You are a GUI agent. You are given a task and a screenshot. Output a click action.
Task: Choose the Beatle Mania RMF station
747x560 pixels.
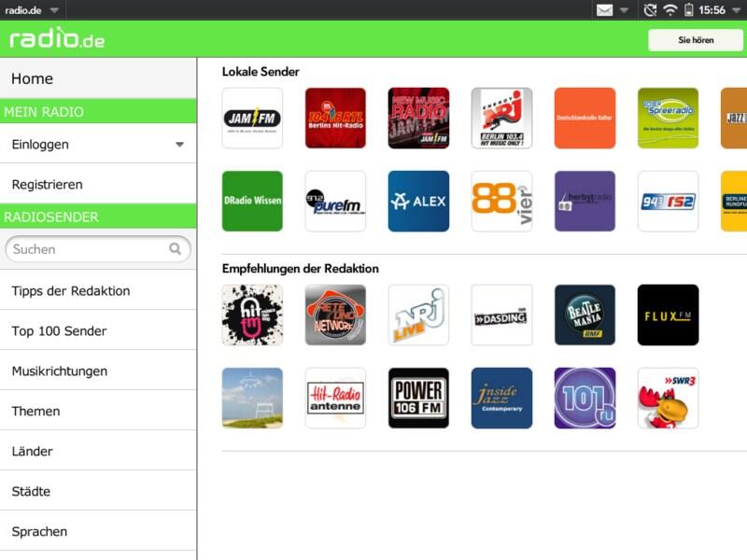click(585, 315)
